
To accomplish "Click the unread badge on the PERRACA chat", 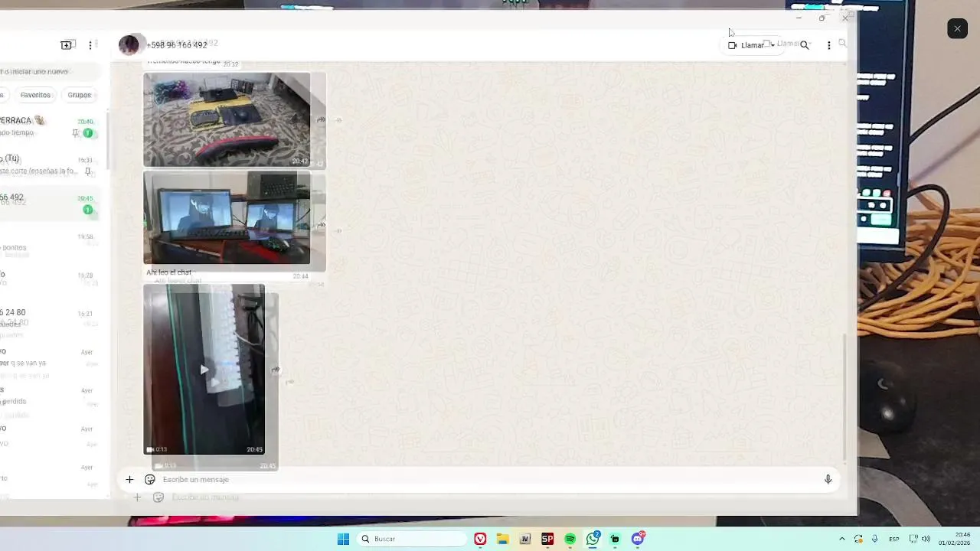I will [88, 133].
